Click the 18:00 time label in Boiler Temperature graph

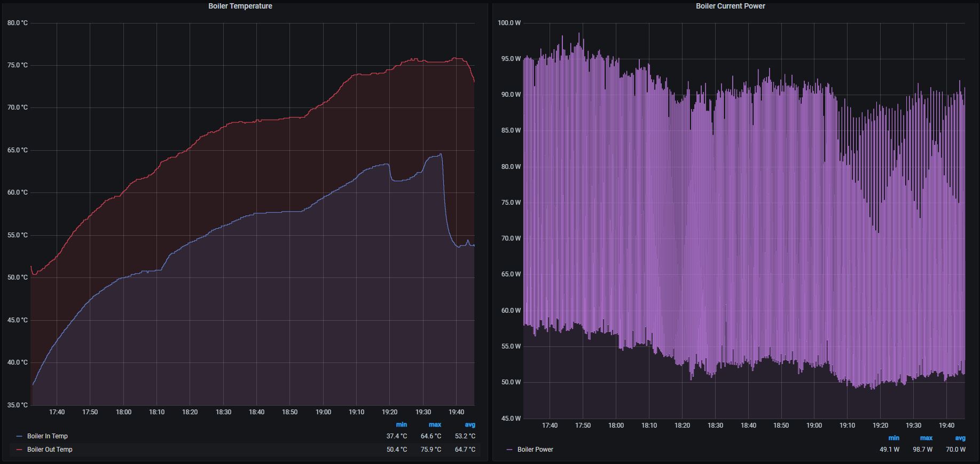[x=123, y=412]
